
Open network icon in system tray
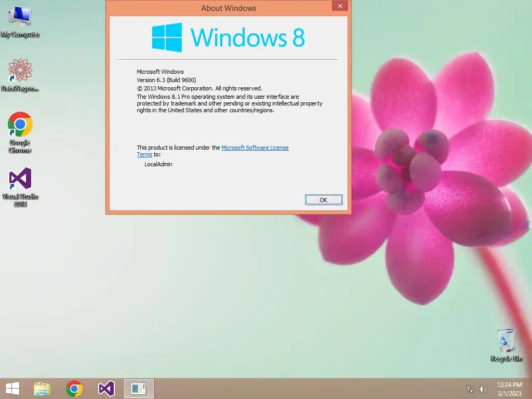(x=471, y=389)
